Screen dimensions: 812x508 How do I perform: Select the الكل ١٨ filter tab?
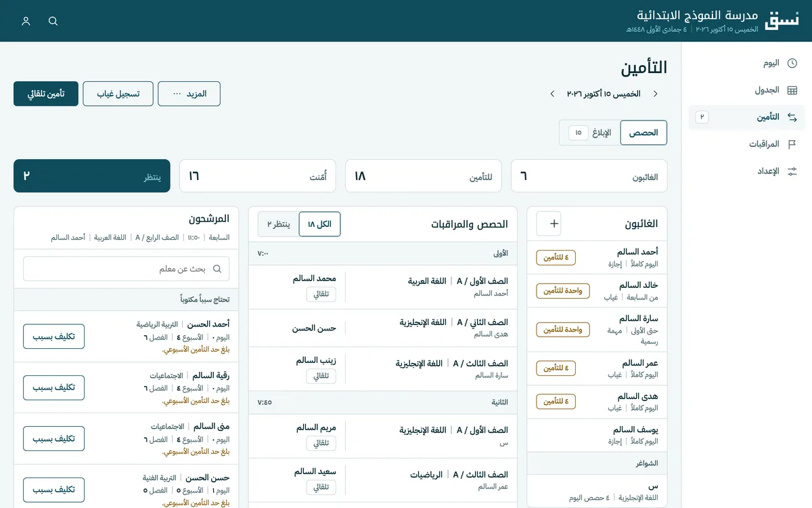(319, 224)
